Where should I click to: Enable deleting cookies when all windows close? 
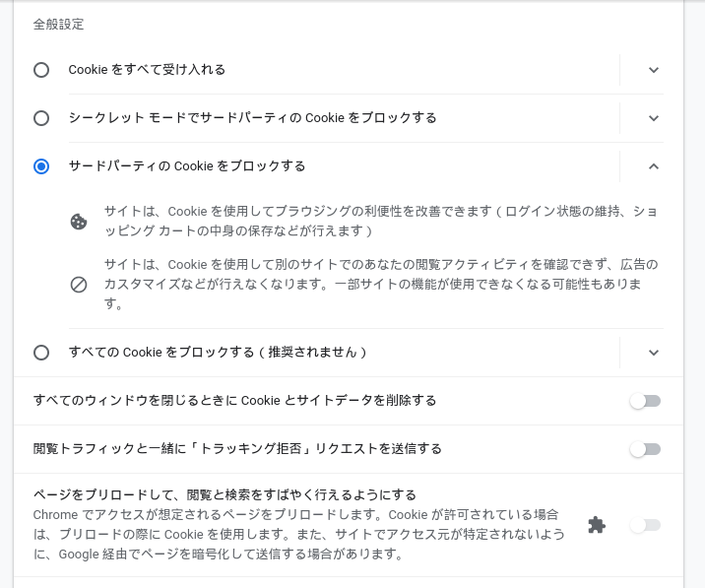point(645,401)
